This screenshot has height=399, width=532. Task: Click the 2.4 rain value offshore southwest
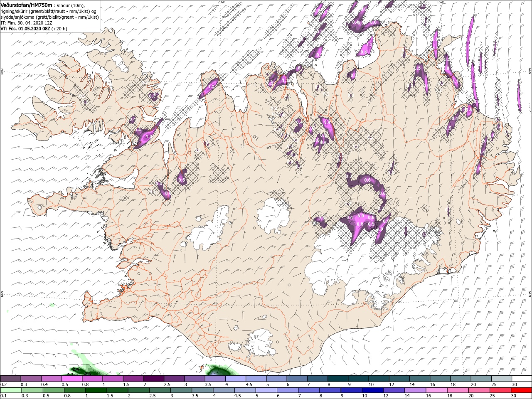tap(76, 369)
